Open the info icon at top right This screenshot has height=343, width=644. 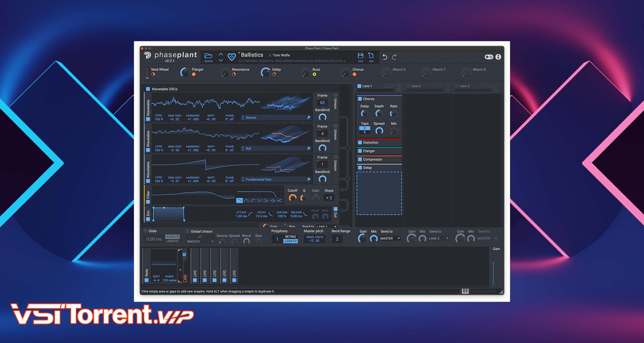click(x=498, y=57)
